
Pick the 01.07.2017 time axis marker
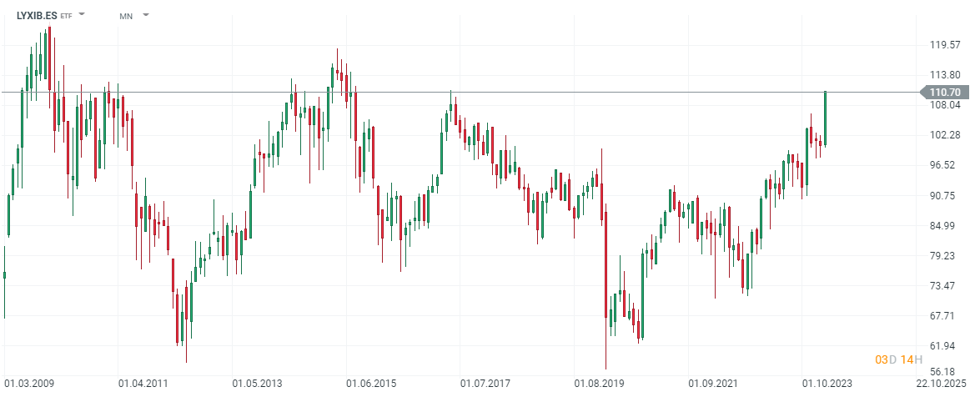[483, 384]
